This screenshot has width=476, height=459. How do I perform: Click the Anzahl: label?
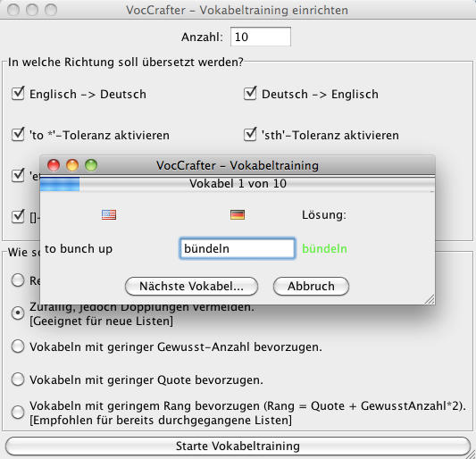[x=202, y=37]
